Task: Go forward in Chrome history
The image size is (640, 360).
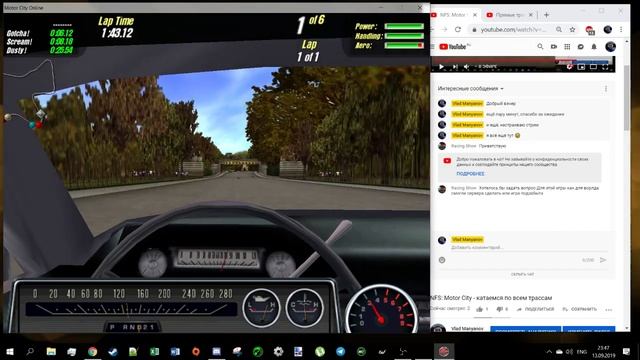Action: [444, 29]
